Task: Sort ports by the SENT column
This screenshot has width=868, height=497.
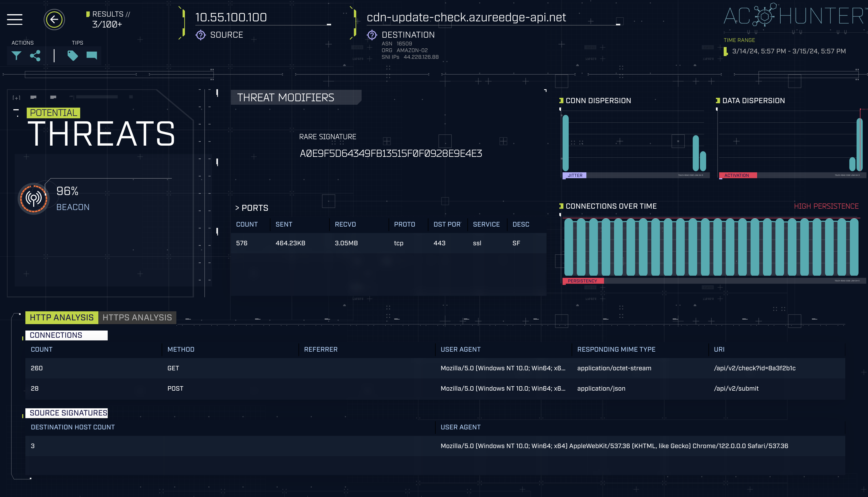Action: point(284,224)
